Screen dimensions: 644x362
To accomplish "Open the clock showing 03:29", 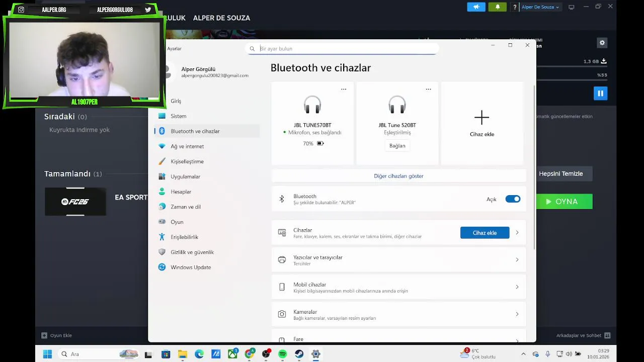I will pos(598,354).
